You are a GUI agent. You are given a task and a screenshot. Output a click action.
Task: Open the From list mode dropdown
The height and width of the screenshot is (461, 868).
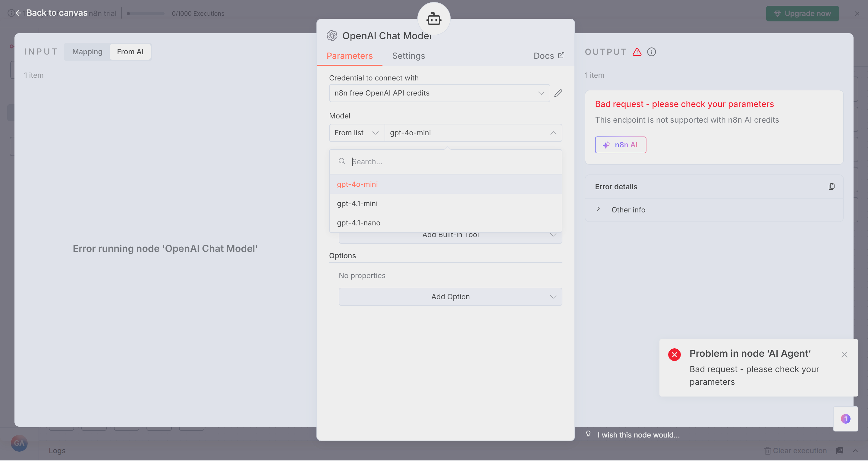click(x=357, y=133)
